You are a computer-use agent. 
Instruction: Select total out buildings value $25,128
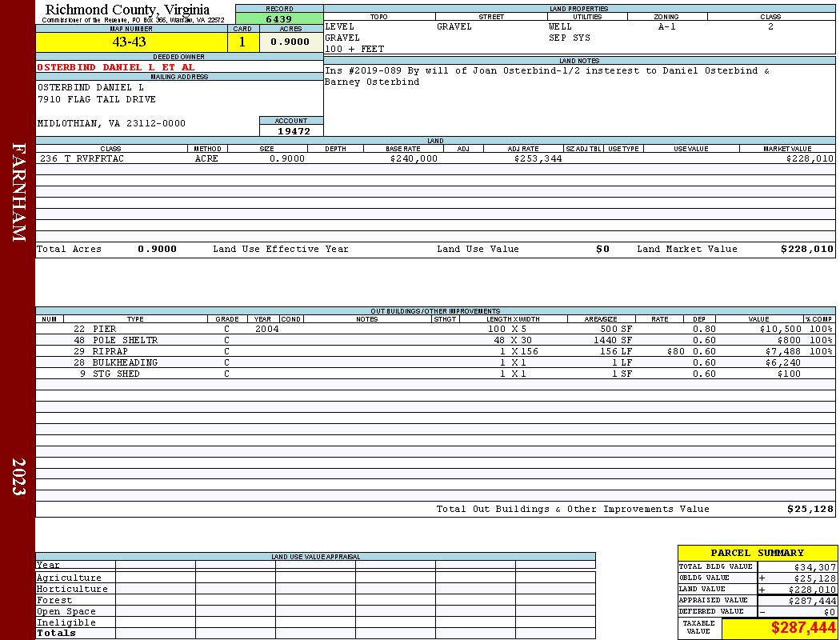(x=810, y=509)
